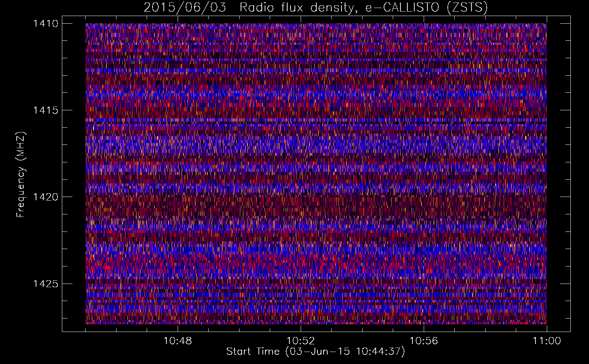Click the '10:56' time axis label
The width and height of the screenshot is (589, 364).
coord(424,341)
